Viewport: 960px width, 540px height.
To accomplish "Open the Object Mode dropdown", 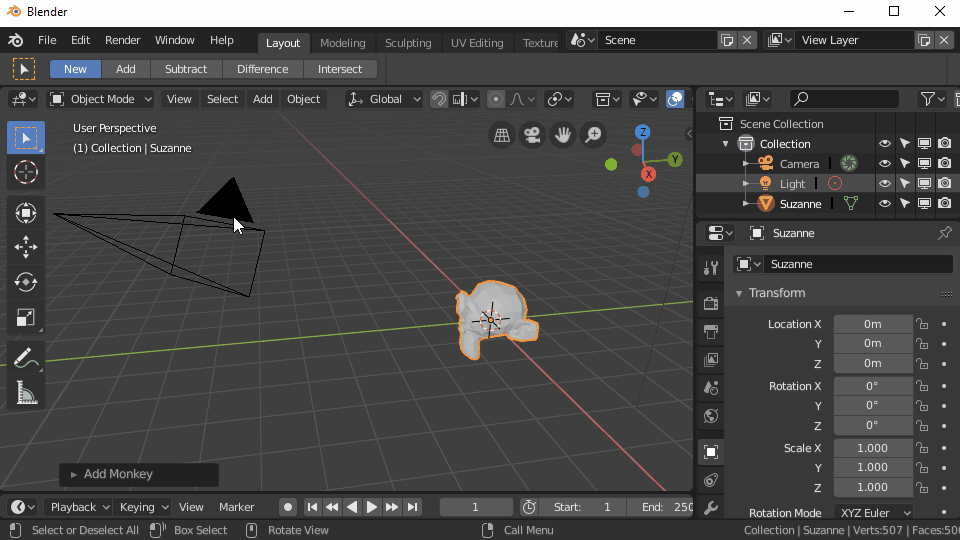I will coord(100,99).
